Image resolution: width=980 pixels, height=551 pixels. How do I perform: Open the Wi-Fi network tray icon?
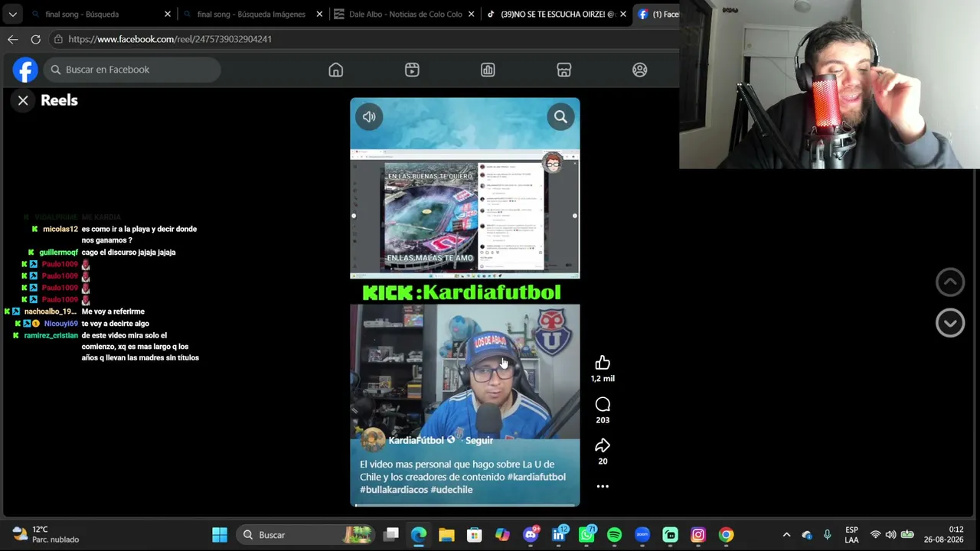875,535
